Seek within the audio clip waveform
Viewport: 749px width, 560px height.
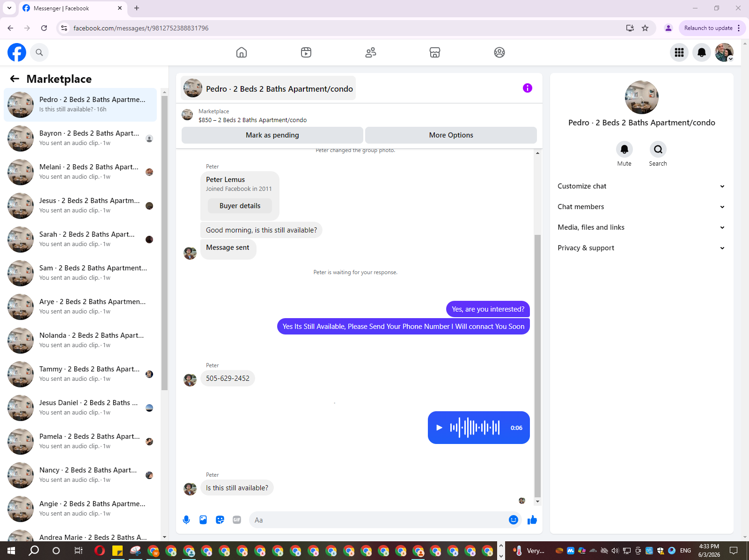pos(475,428)
